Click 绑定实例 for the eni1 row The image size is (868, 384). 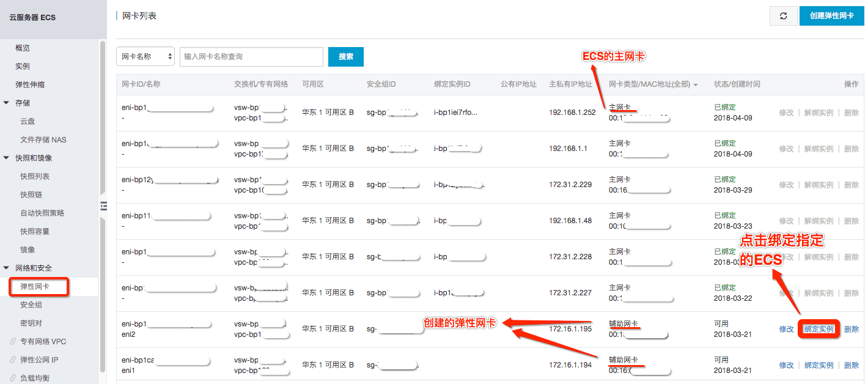(x=819, y=365)
